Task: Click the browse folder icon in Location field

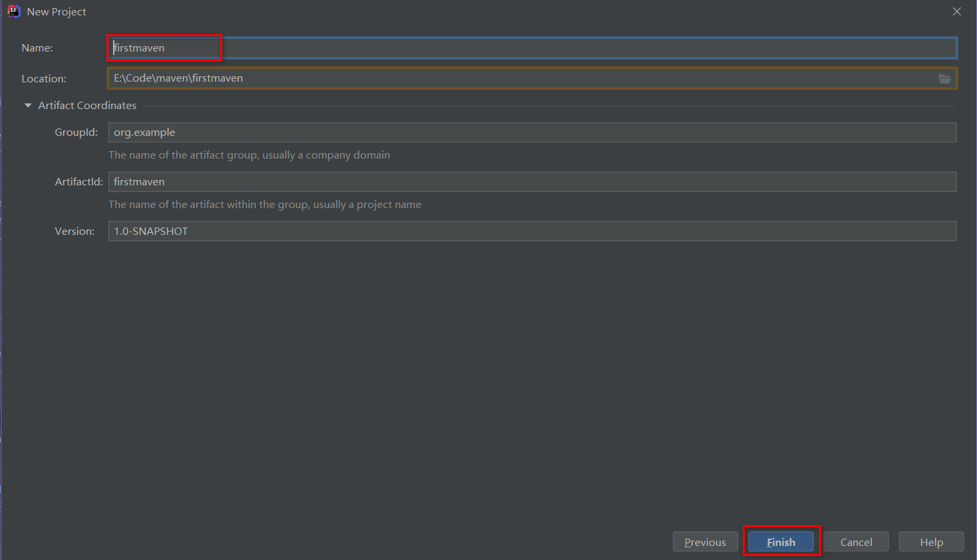Action: 944,78
